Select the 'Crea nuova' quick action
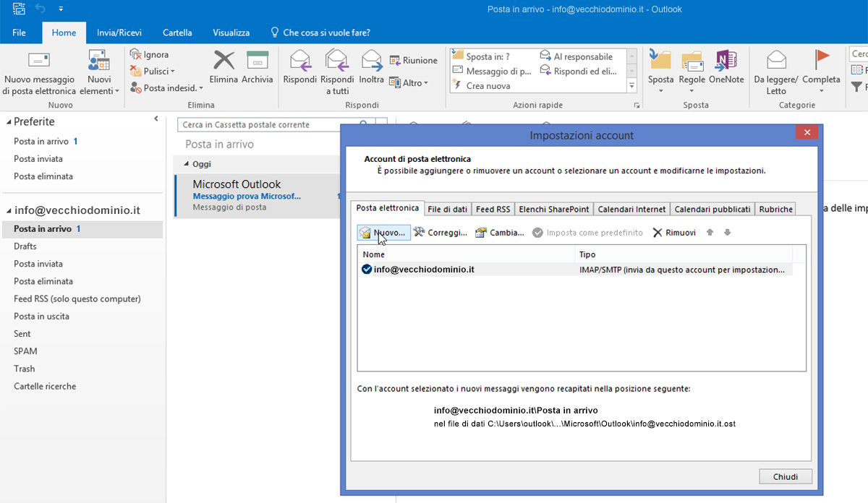Image resolution: width=868 pixels, height=503 pixels. 481,85
